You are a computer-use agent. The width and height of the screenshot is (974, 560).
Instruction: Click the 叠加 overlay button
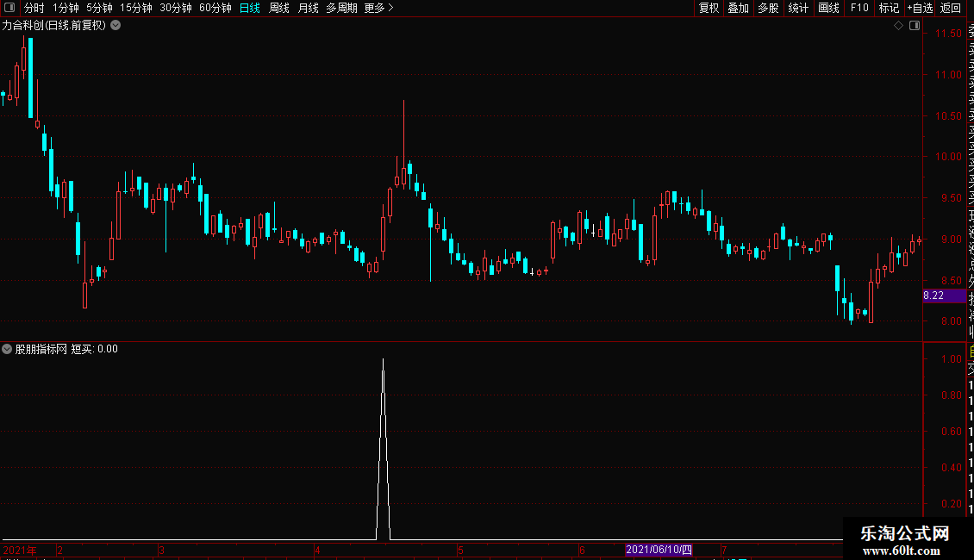pyautogui.click(x=738, y=8)
